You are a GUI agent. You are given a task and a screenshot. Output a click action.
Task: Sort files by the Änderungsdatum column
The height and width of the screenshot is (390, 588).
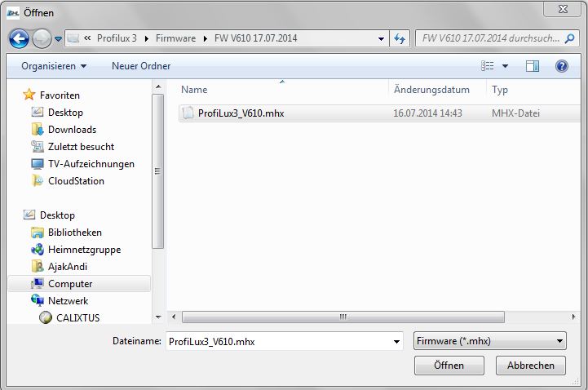coord(431,90)
